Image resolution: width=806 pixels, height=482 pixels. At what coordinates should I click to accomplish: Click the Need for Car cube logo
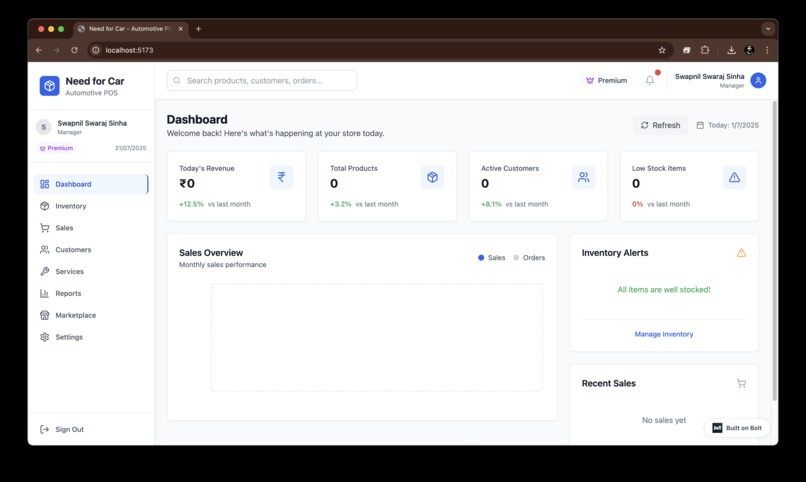click(49, 86)
